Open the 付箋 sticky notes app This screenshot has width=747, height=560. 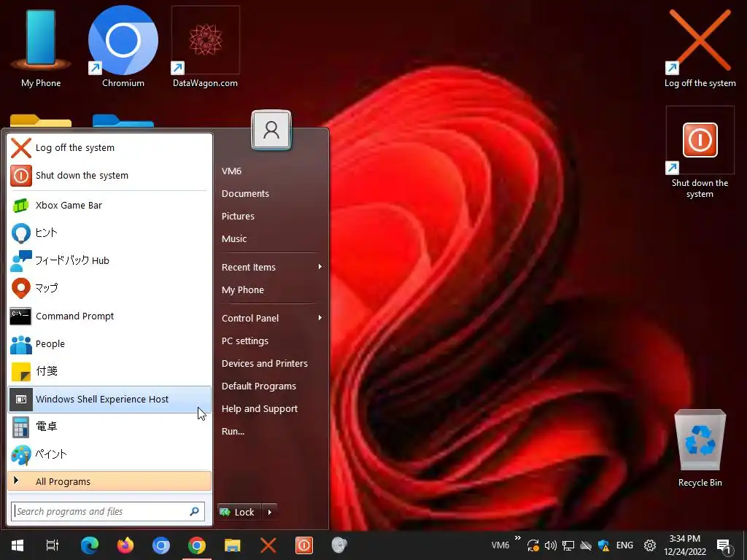pos(109,371)
